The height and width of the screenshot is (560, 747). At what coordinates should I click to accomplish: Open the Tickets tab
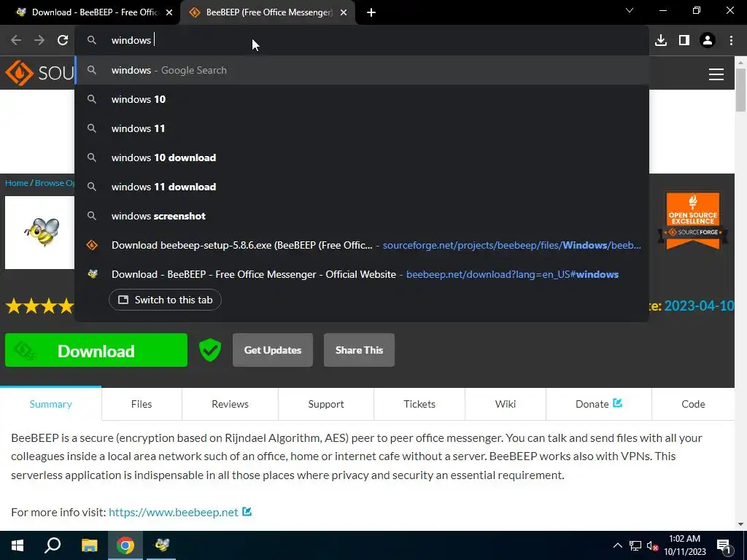(419, 404)
